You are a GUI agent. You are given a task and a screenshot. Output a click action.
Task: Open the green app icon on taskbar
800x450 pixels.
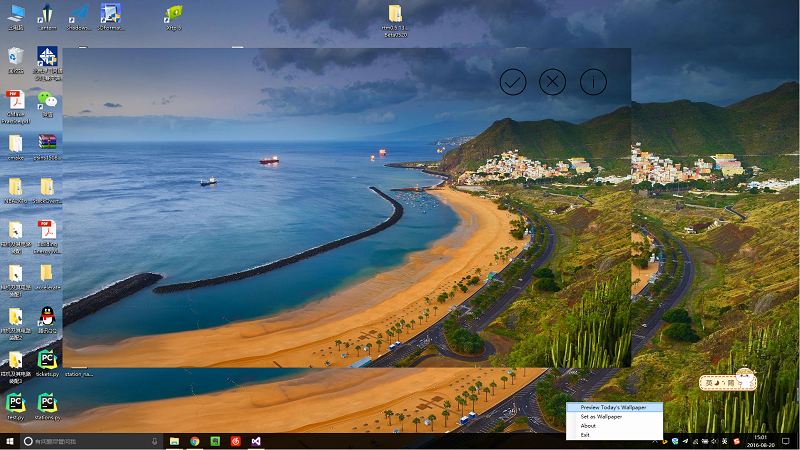pyautogui.click(x=215, y=441)
